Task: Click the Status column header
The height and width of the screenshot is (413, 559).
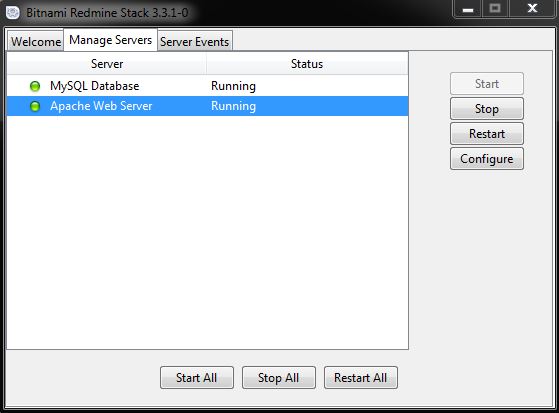Action: tap(307, 64)
